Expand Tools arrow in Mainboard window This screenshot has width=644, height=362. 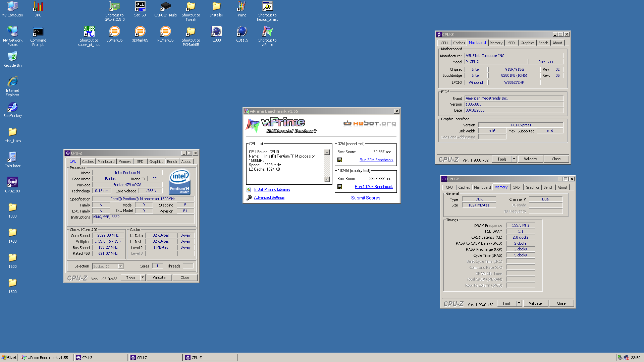514,159
